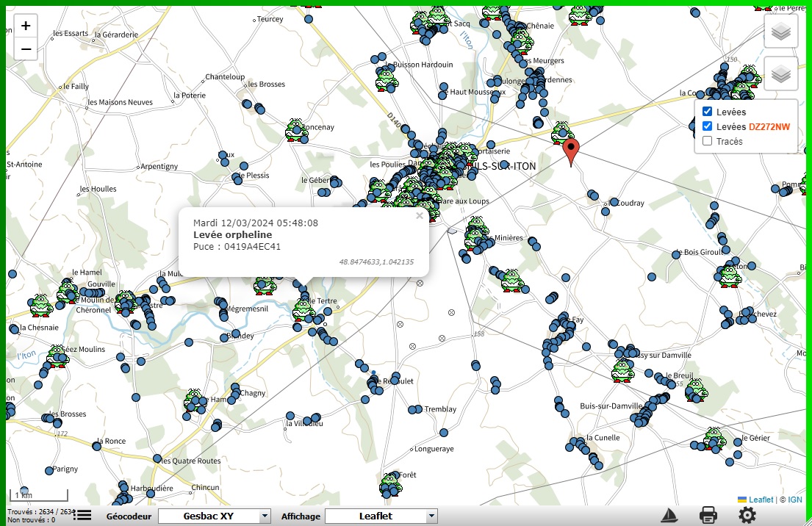Enable the Tracés layer checkbox

(x=707, y=141)
